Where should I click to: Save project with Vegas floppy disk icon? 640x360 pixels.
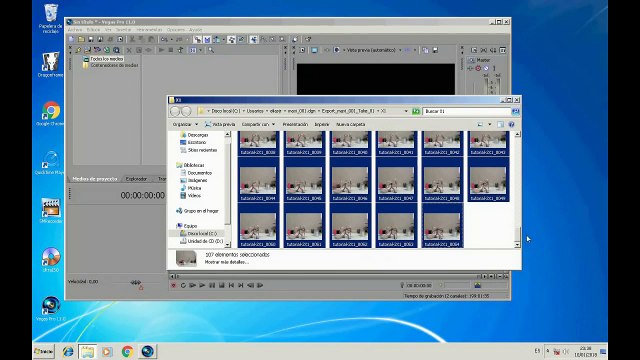(91, 39)
